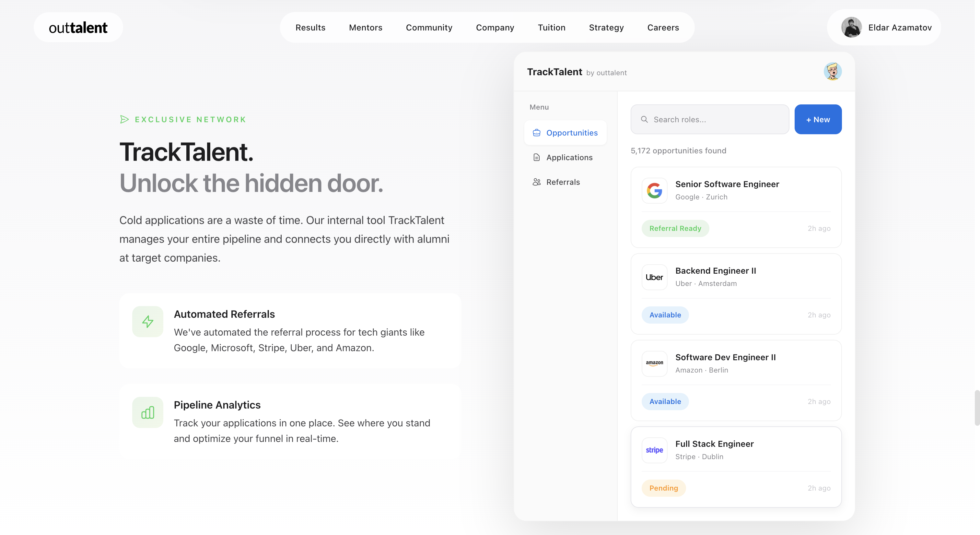Viewport: 980px width, 535px height.
Task: Open Referrals in the sidebar menu
Action: [x=563, y=182]
